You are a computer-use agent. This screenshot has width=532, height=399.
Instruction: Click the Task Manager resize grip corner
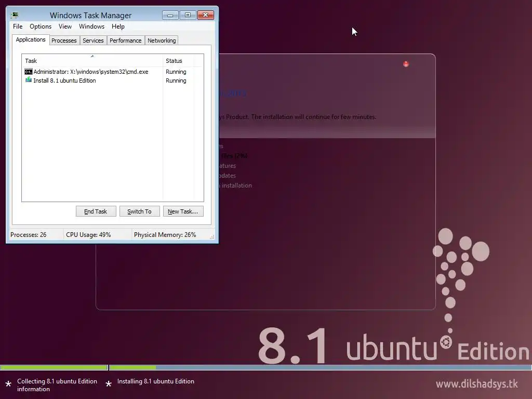(x=212, y=237)
